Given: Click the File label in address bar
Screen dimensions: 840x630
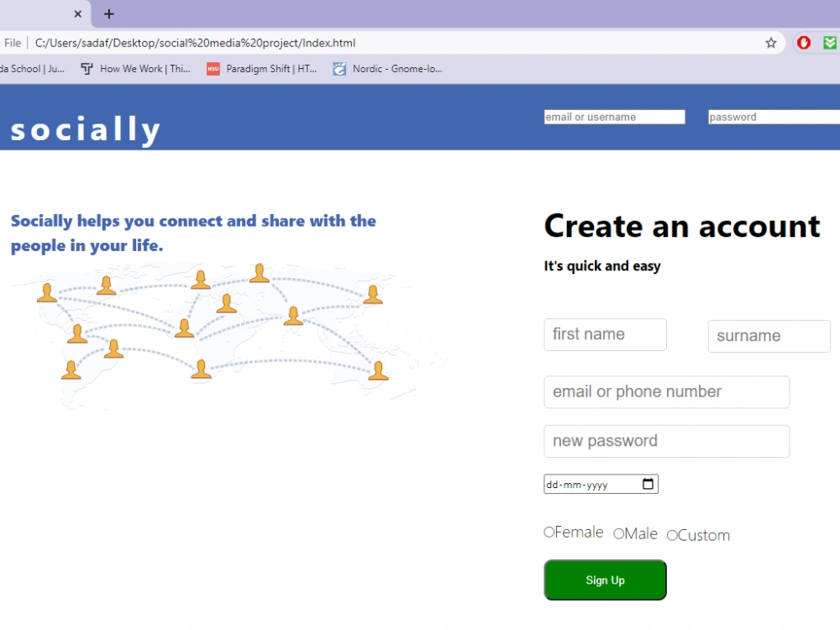Looking at the screenshot, I should pyautogui.click(x=13, y=43).
